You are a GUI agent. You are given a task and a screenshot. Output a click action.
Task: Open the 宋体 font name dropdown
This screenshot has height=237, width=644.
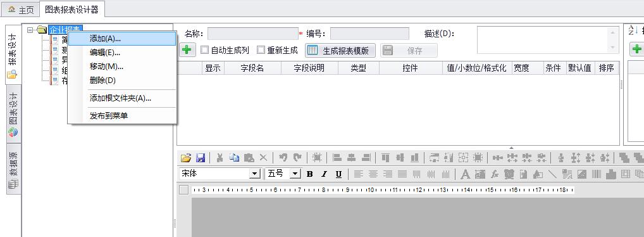pos(255,174)
